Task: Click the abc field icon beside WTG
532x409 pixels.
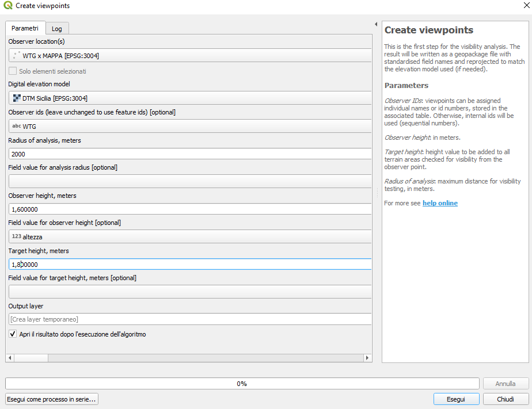Action: pos(17,126)
